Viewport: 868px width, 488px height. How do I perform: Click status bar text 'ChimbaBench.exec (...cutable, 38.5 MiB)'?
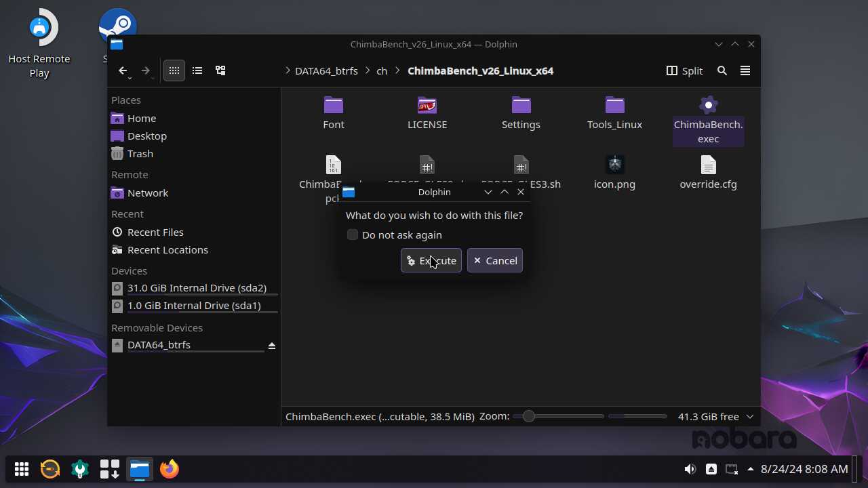coord(380,416)
